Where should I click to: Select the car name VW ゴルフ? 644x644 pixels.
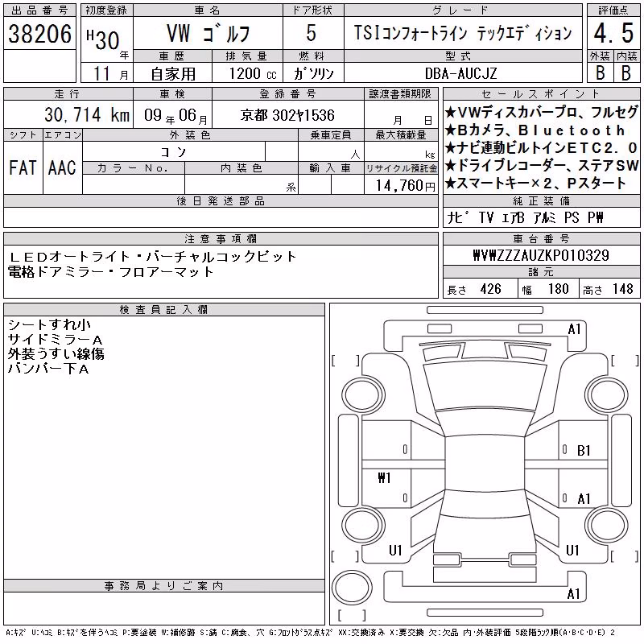pyautogui.click(x=208, y=33)
